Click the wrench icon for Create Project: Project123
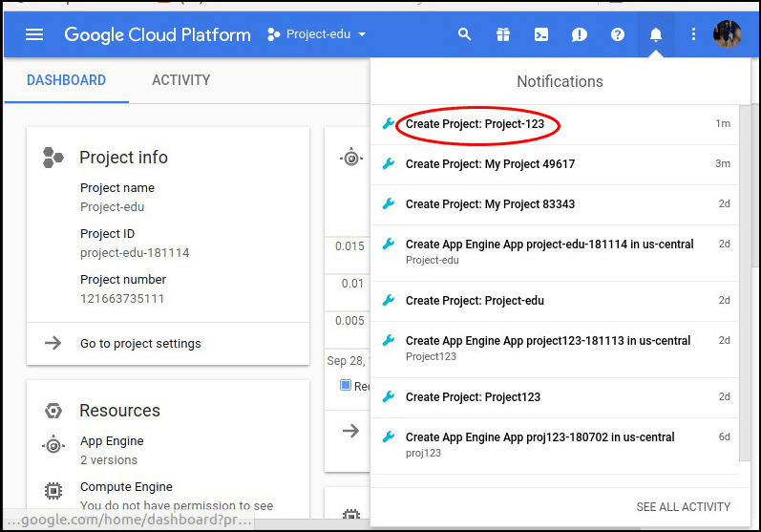 point(389,396)
